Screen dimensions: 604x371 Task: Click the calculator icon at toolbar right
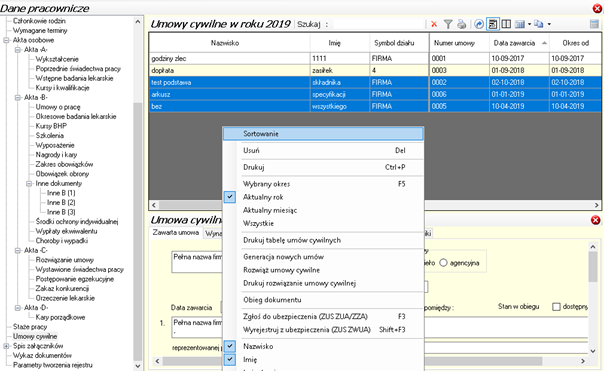(594, 24)
